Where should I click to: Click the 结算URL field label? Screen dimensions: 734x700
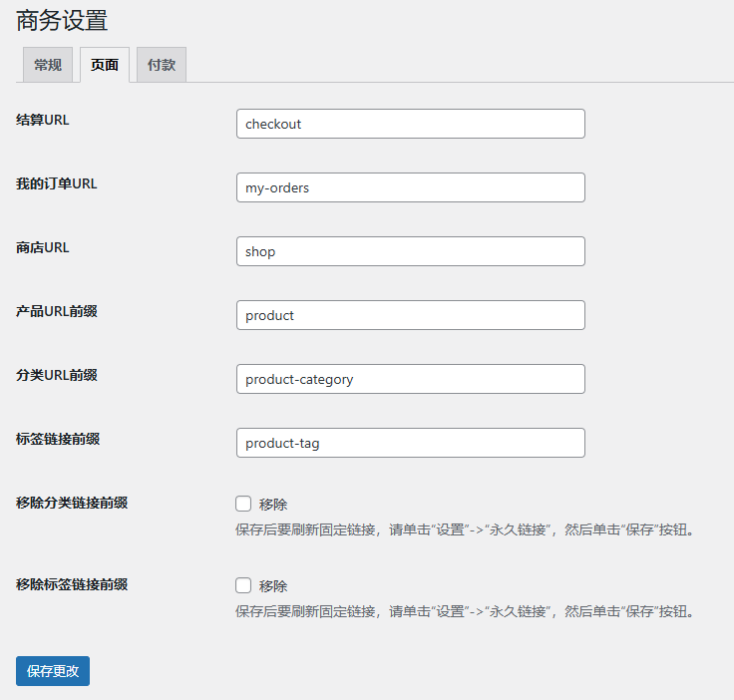43,120
